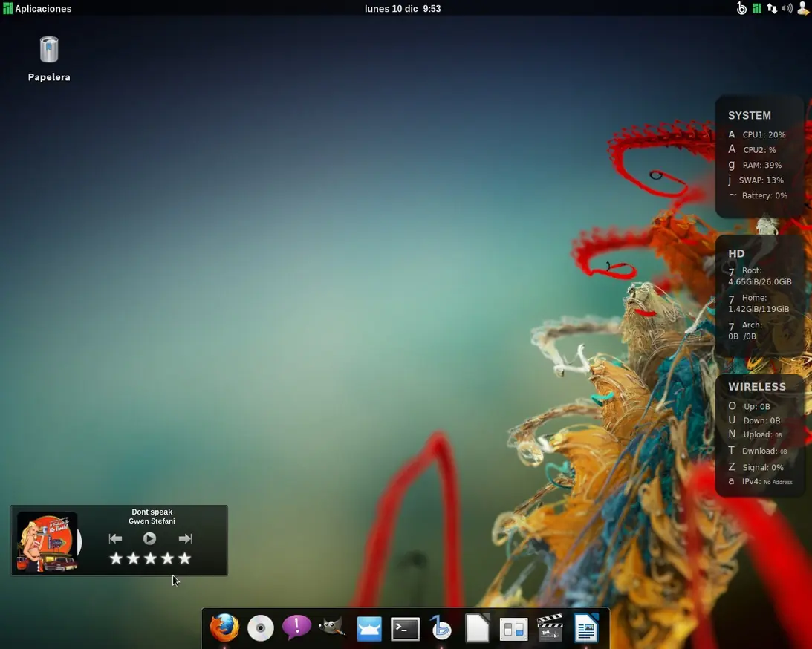Click the SYSTEM widget heading
Viewport: 812px width, 649px height.
(750, 115)
